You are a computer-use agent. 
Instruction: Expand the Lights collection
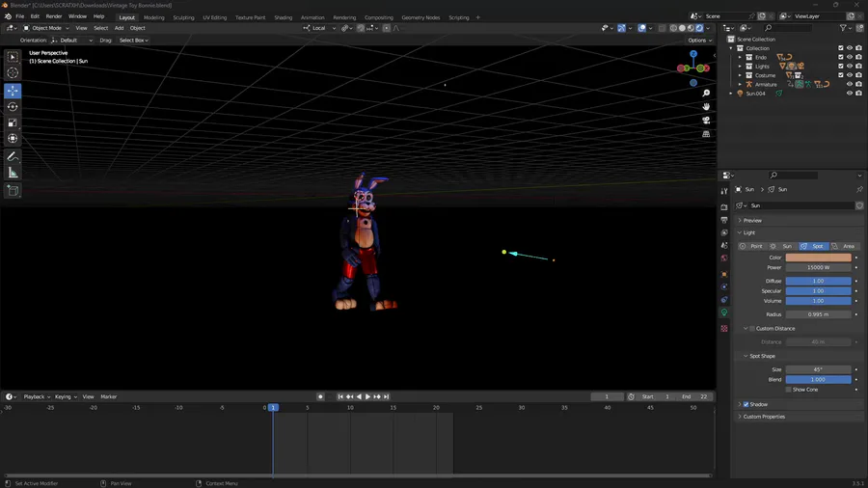[x=740, y=66]
